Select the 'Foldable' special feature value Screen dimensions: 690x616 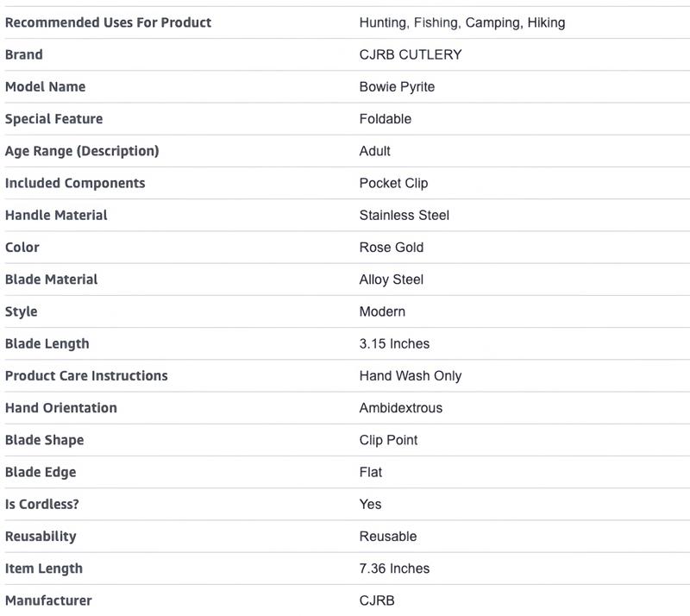click(386, 118)
